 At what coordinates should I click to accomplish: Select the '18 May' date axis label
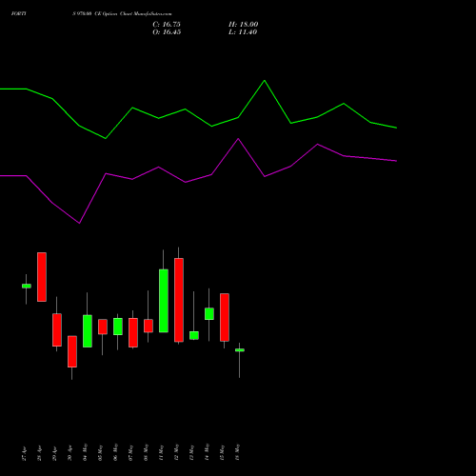[x=238, y=452]
